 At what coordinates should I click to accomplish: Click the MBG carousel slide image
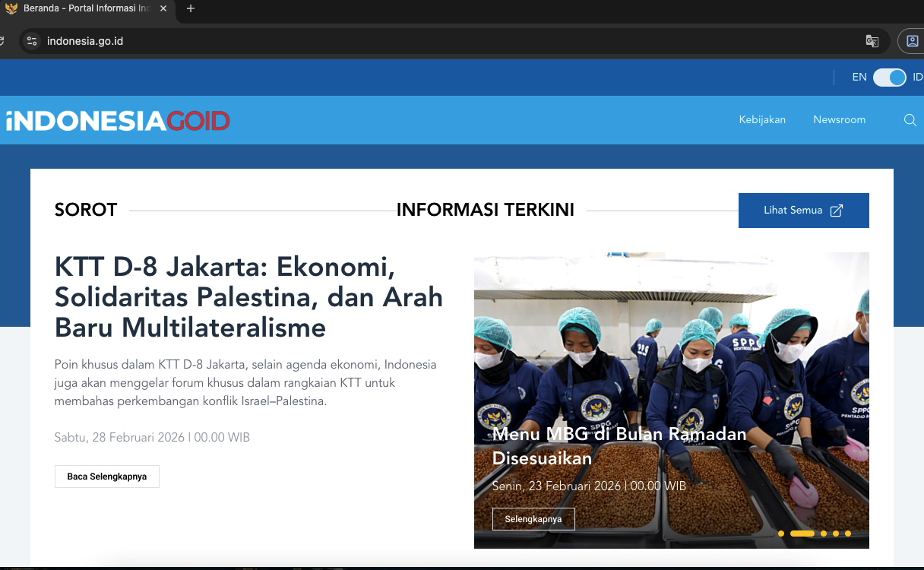pos(670,342)
